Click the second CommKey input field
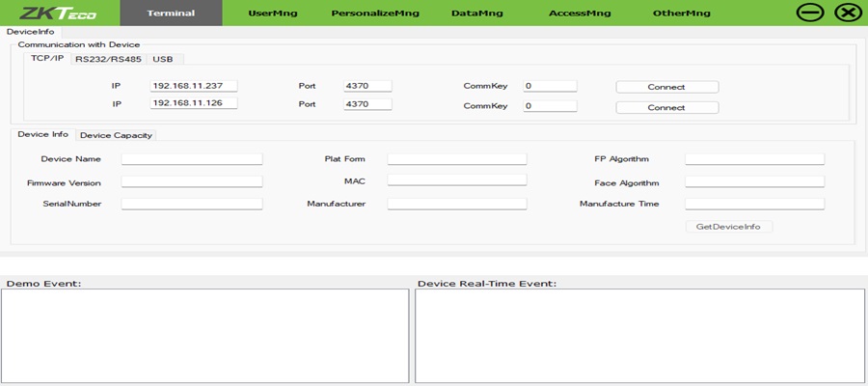 [550, 106]
